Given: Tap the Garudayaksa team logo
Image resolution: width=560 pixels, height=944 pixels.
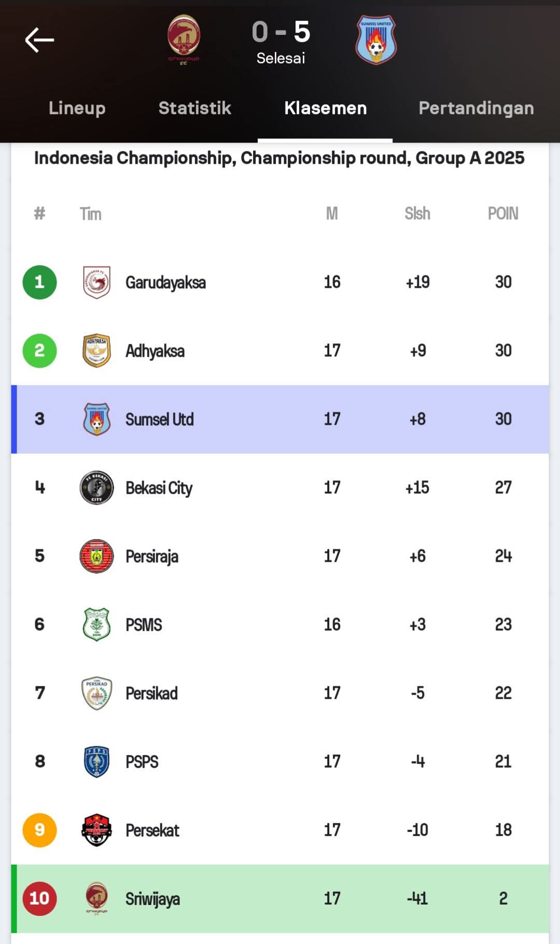Looking at the screenshot, I should (x=96, y=282).
